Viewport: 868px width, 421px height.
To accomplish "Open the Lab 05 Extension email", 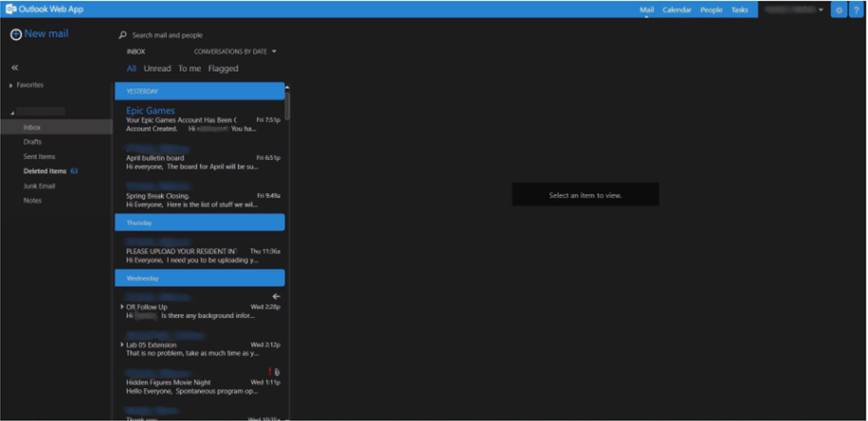I will [200, 344].
